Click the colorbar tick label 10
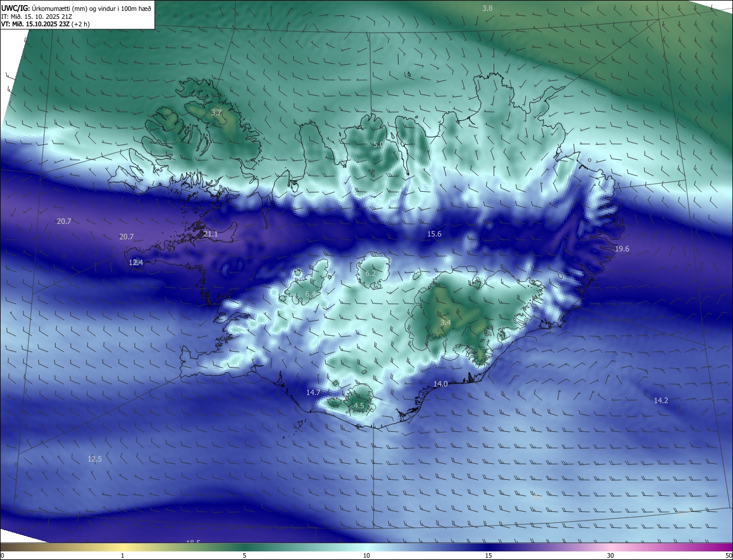The width and height of the screenshot is (733, 560). pos(366,556)
